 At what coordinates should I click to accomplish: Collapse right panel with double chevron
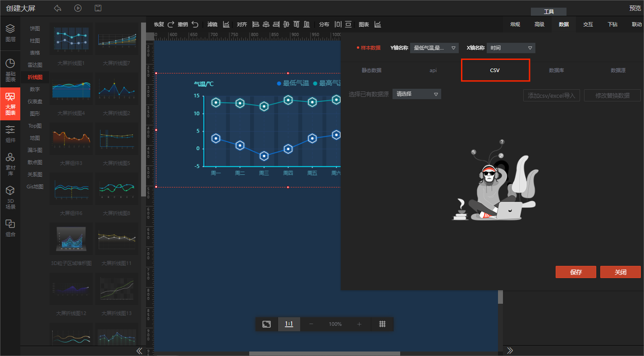pyautogui.click(x=510, y=350)
